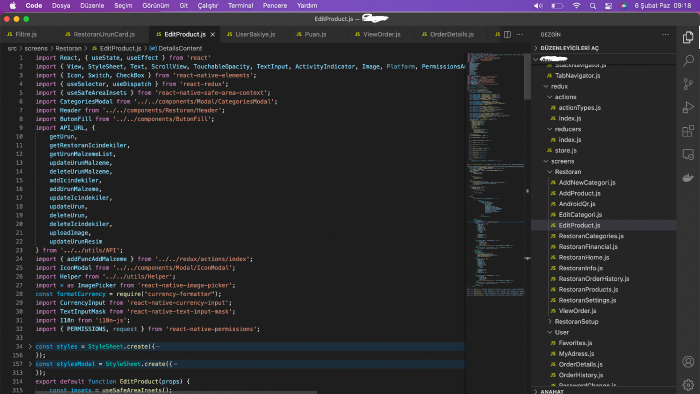Open the Explorer view in activity bar
700x394 pixels.
pos(688,37)
